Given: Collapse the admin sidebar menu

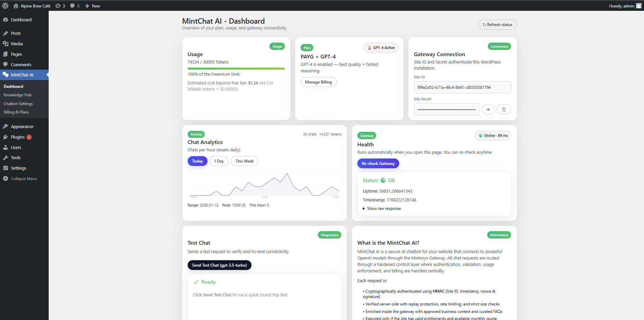Looking at the screenshot, I should pos(20,178).
